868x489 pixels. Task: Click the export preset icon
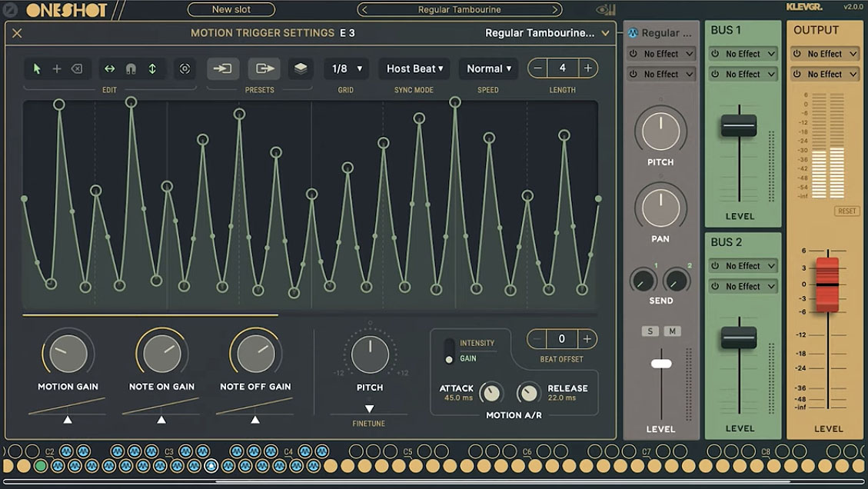click(x=264, y=68)
